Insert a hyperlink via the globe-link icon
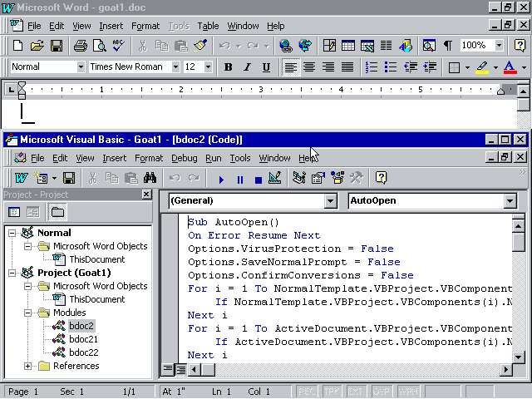This screenshot has height=399, width=532. [286, 46]
